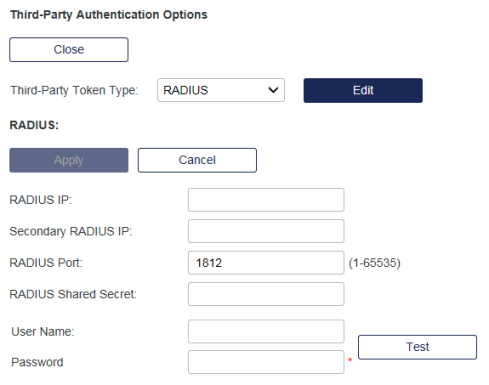Focus the RADIUS Shared Secret field

point(266,294)
